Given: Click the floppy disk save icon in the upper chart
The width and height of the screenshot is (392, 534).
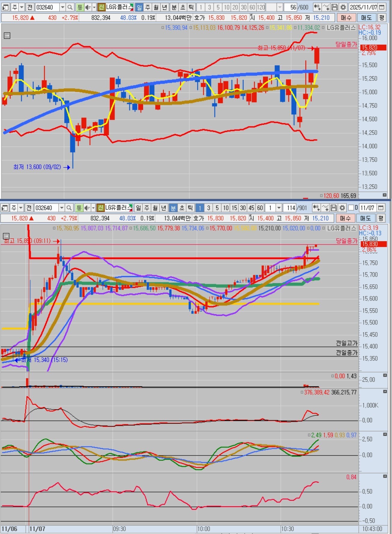Looking at the screenshot, I should click(334, 7).
